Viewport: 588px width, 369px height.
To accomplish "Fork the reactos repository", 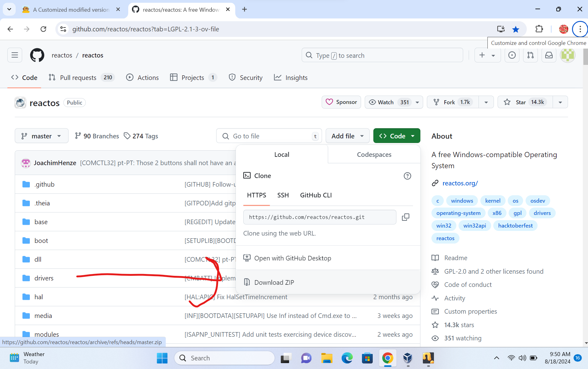I will tap(453, 102).
